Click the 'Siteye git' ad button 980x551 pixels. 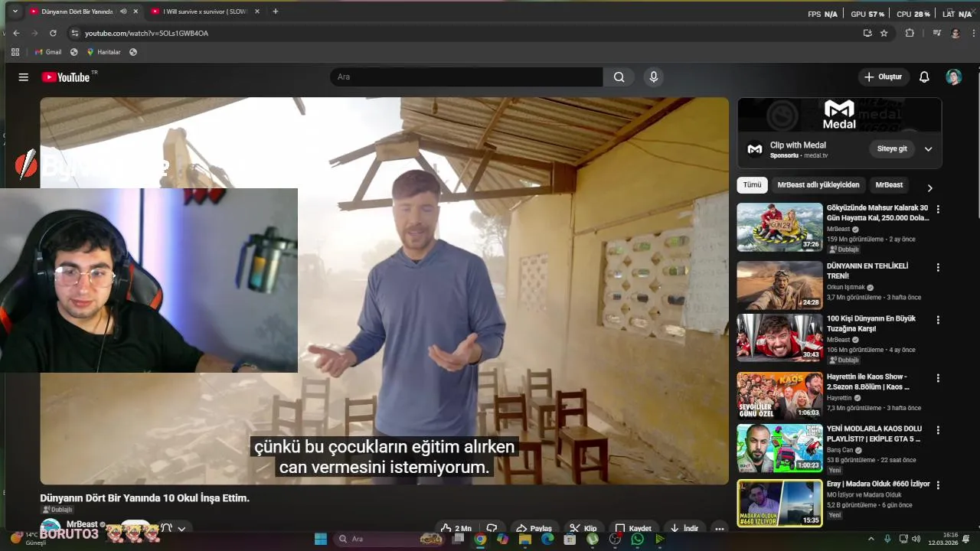pos(892,148)
